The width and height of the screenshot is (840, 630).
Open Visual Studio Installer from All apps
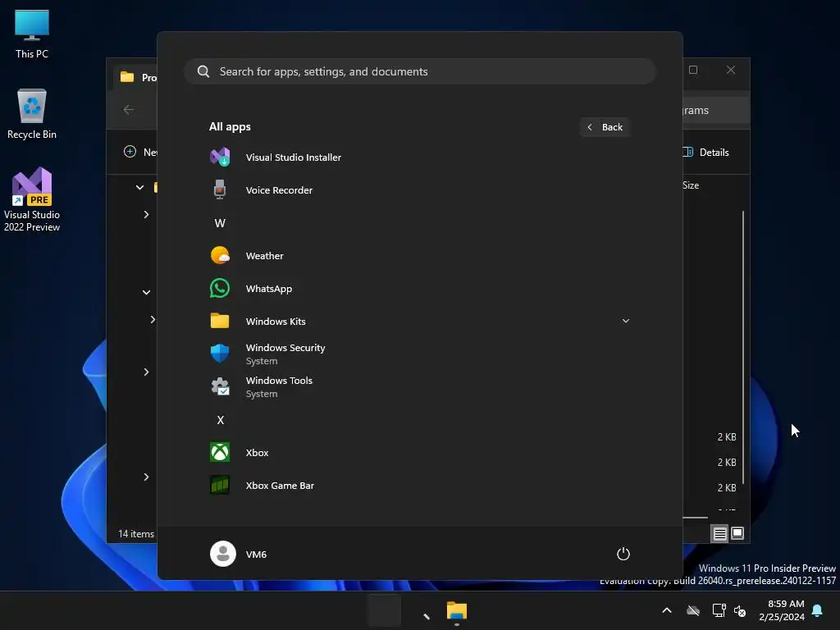tap(419, 157)
